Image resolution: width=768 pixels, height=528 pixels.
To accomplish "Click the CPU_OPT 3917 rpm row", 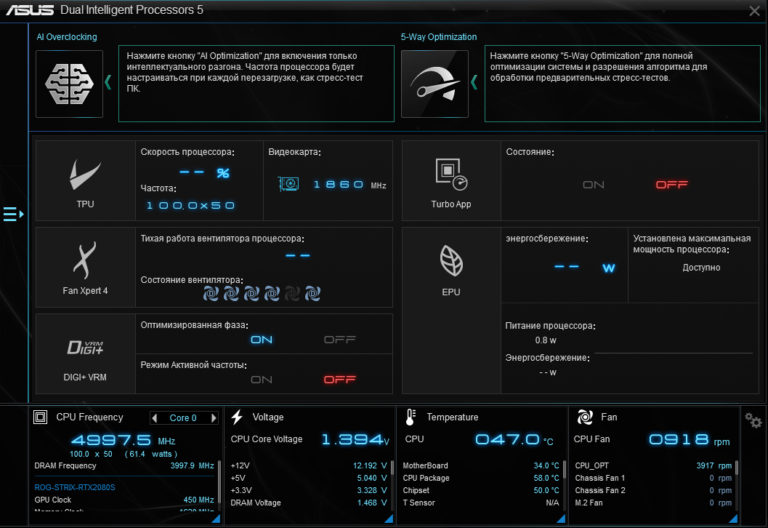I will [x=653, y=465].
